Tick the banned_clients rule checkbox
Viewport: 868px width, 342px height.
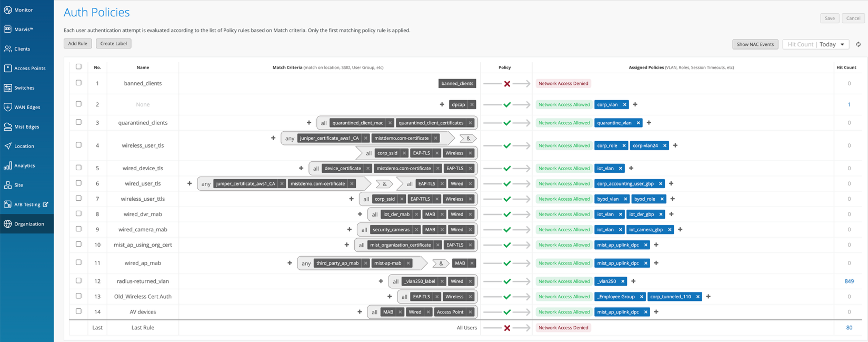click(78, 83)
